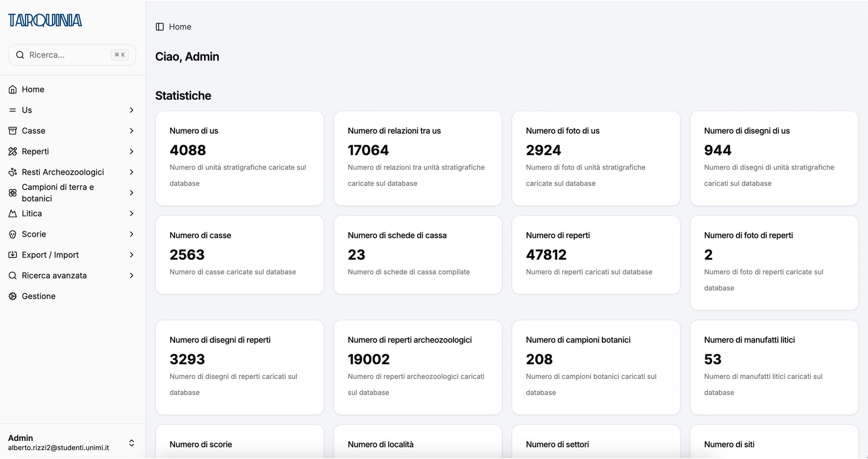Click the Campioni di terra flower icon
The width and height of the screenshot is (868, 459).
coord(12,193)
